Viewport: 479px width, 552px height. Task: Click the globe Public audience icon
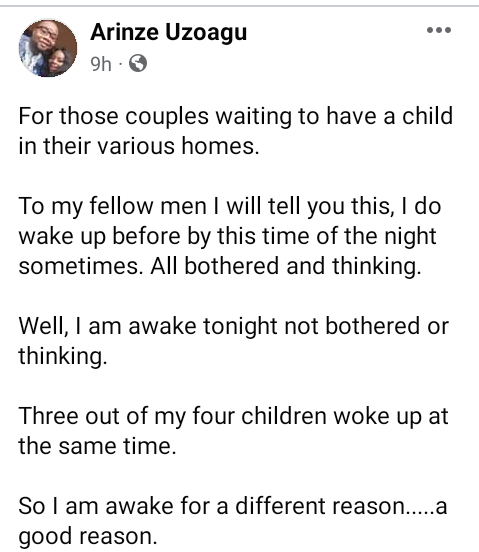pyautogui.click(x=138, y=63)
